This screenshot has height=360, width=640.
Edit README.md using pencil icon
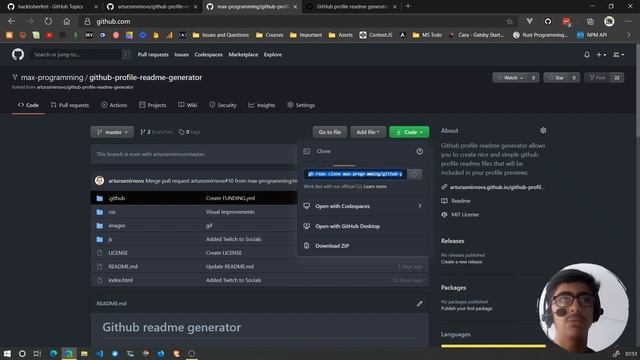point(419,303)
